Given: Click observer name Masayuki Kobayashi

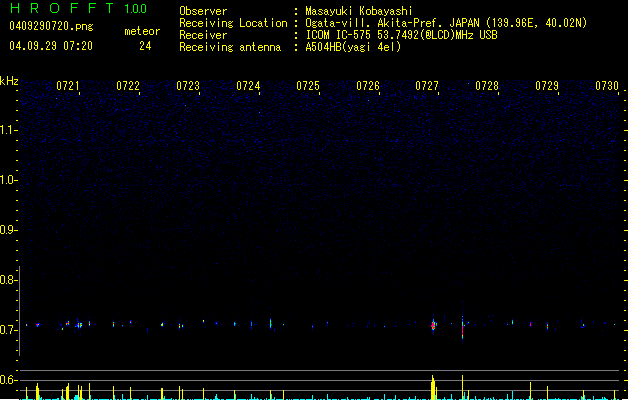Looking at the screenshot, I should point(359,11).
